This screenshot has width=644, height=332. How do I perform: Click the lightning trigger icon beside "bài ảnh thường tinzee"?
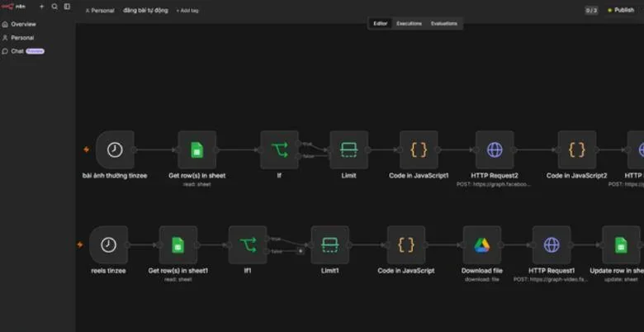pyautogui.click(x=86, y=149)
